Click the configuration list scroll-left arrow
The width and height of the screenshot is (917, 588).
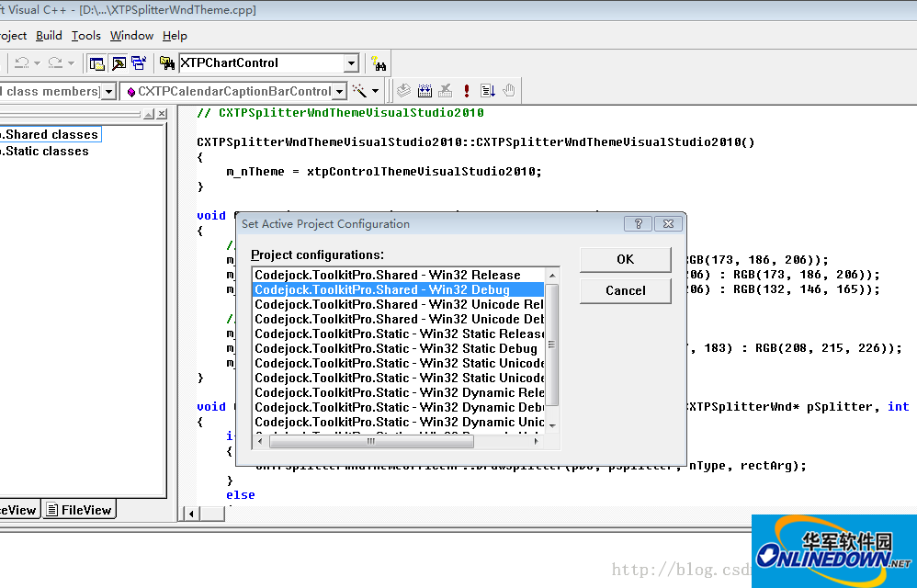tap(260, 441)
